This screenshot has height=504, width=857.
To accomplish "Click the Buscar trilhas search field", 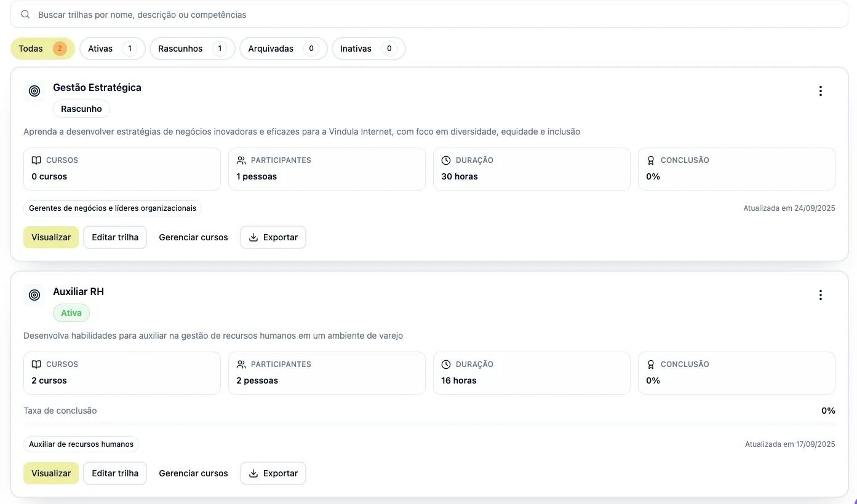I will [x=431, y=14].
